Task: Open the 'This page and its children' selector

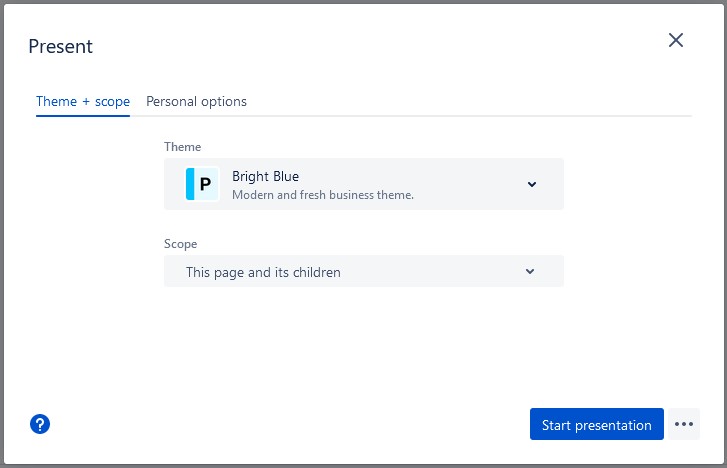Action: click(364, 271)
